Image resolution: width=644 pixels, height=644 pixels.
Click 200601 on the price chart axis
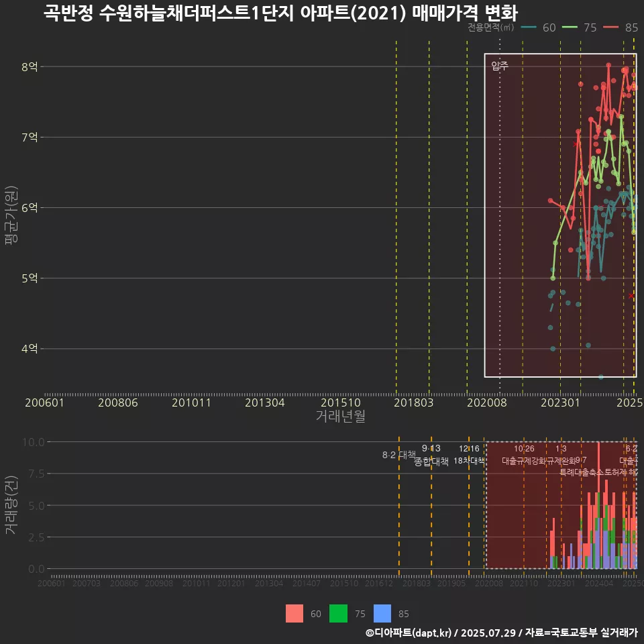click(x=45, y=402)
